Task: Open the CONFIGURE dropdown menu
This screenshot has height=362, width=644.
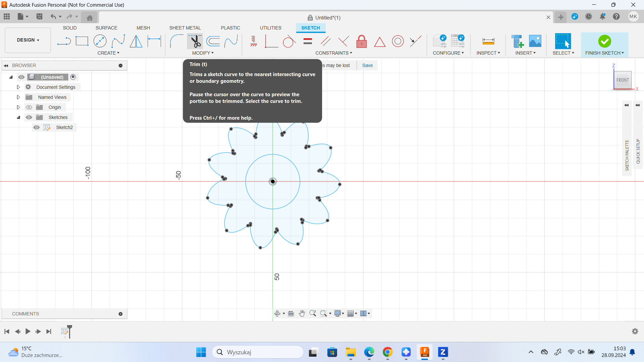Action: coord(448,53)
